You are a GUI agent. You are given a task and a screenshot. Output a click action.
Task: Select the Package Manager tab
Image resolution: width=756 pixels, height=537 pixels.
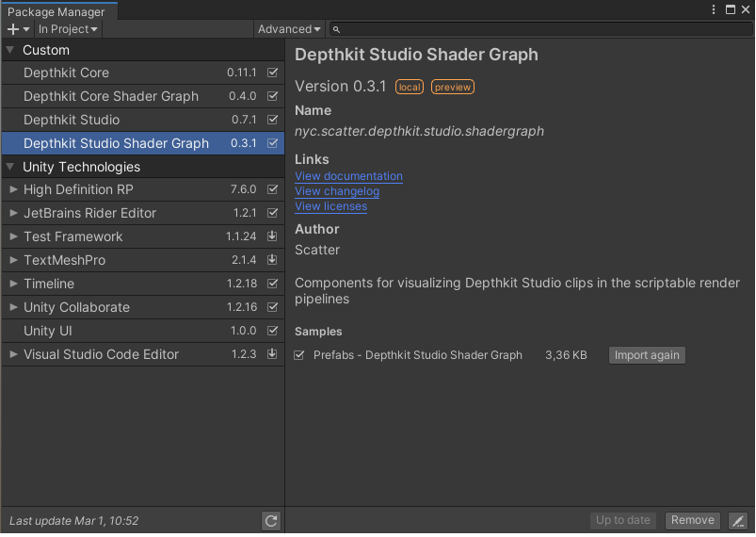[x=56, y=12]
